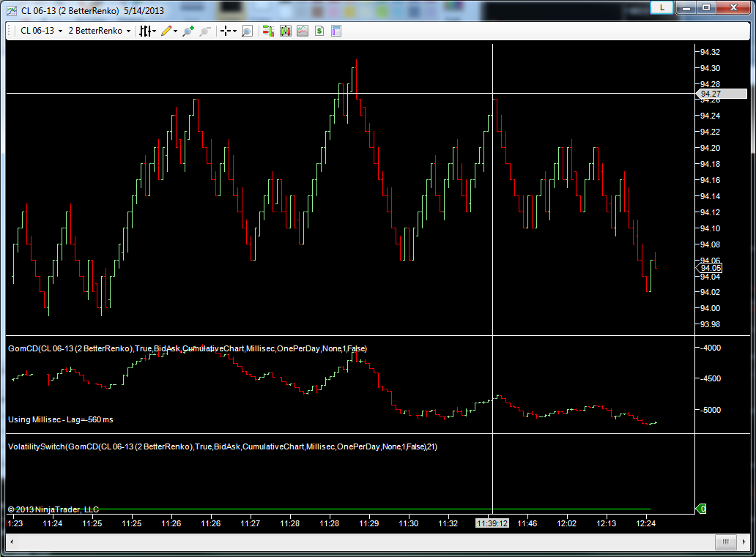
Task: Open the Properties window icon
Action: (336, 31)
